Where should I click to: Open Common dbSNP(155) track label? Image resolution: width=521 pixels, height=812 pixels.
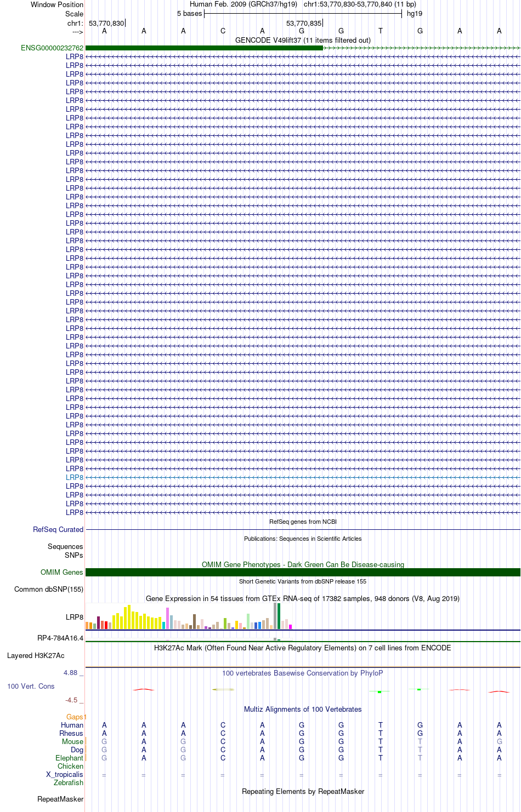click(49, 590)
